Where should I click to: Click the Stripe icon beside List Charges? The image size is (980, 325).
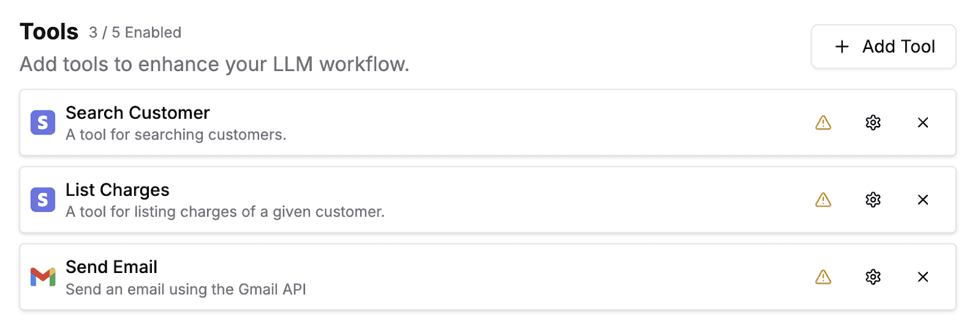click(43, 200)
